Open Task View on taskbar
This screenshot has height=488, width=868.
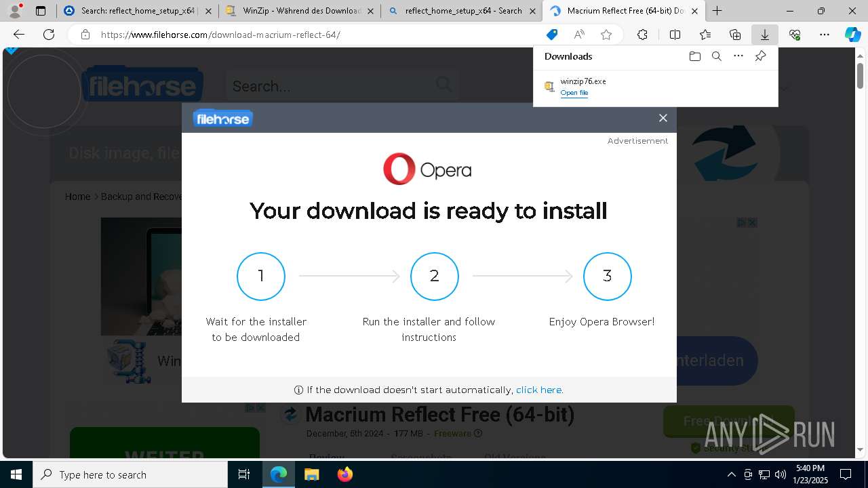(x=244, y=474)
